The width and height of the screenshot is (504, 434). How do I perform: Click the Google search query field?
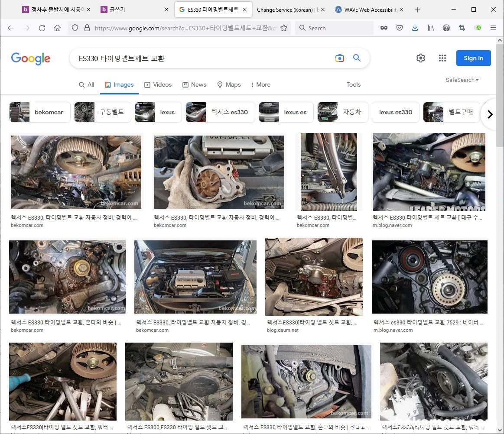pos(202,58)
